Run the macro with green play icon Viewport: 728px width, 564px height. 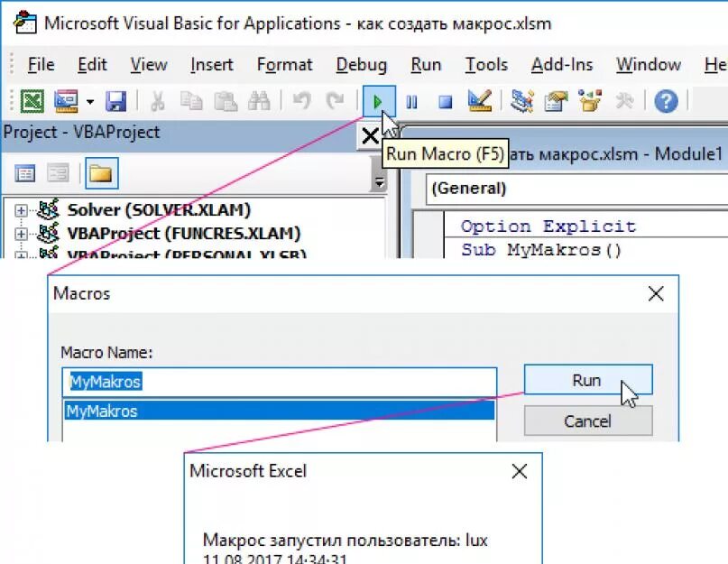[x=379, y=101]
